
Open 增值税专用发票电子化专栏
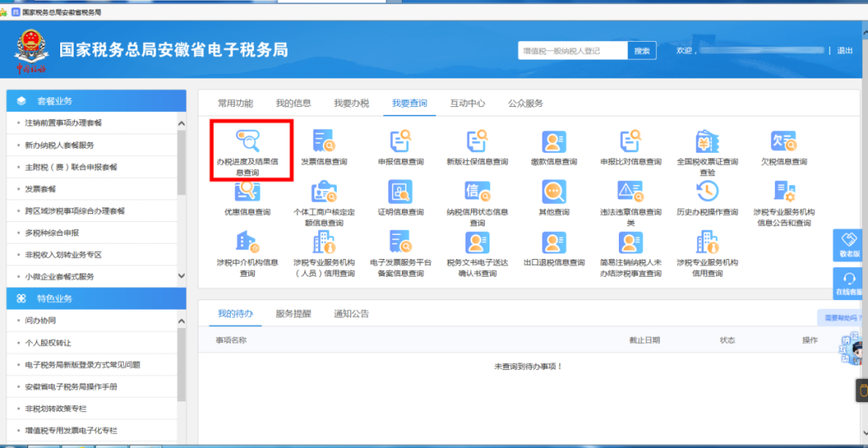tap(71, 430)
